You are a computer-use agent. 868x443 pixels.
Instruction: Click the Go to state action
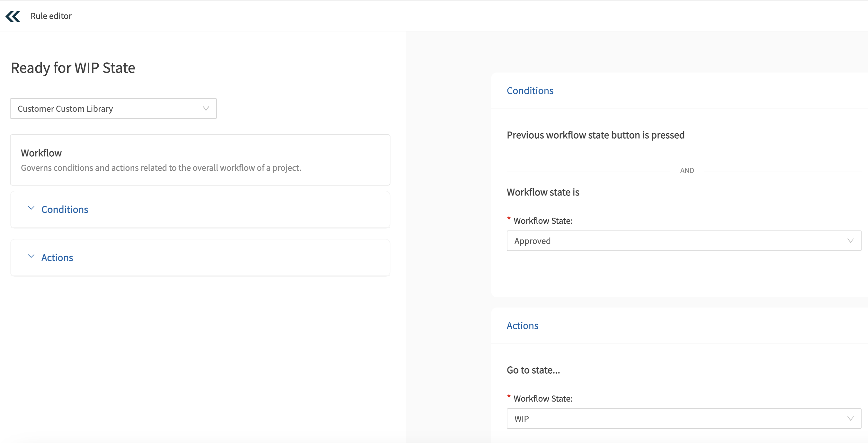(x=533, y=369)
